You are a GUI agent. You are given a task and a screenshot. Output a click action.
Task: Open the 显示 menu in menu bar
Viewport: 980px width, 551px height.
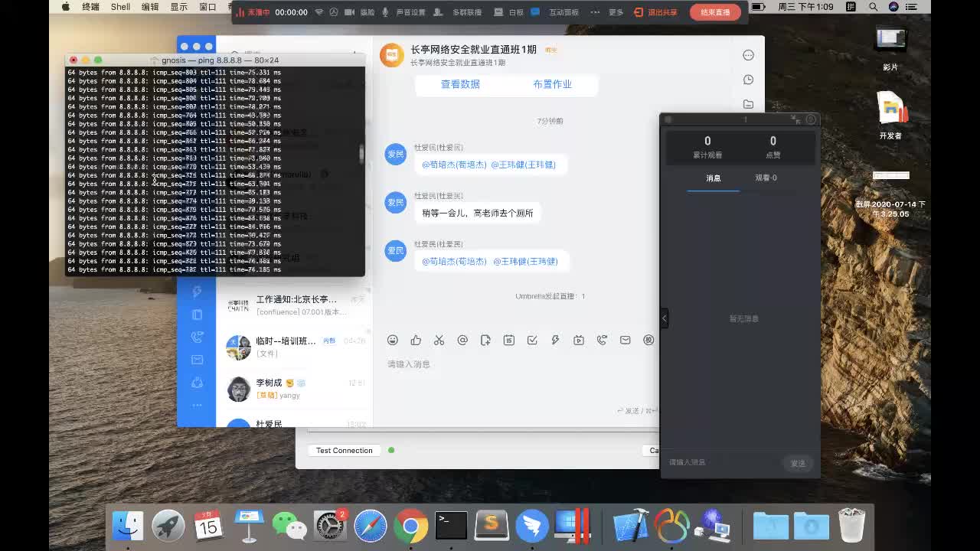point(179,7)
